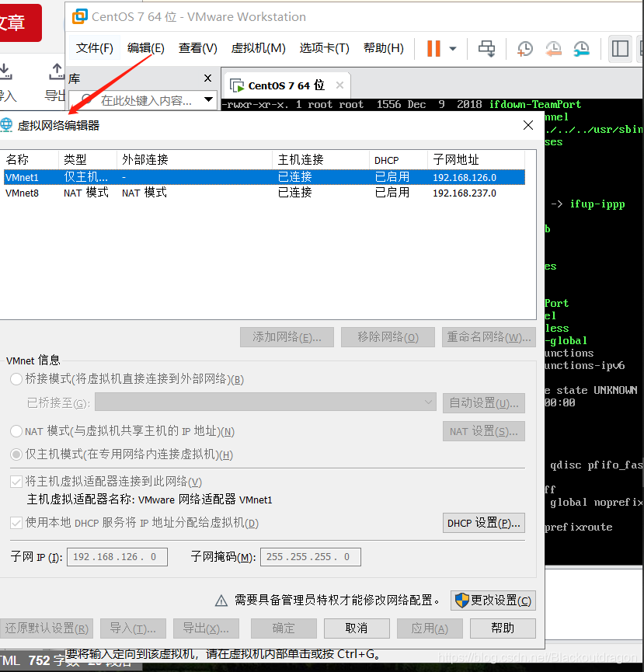The width and height of the screenshot is (644, 672).
Task: Select the NAT 模式 radio button
Action: click(16, 430)
